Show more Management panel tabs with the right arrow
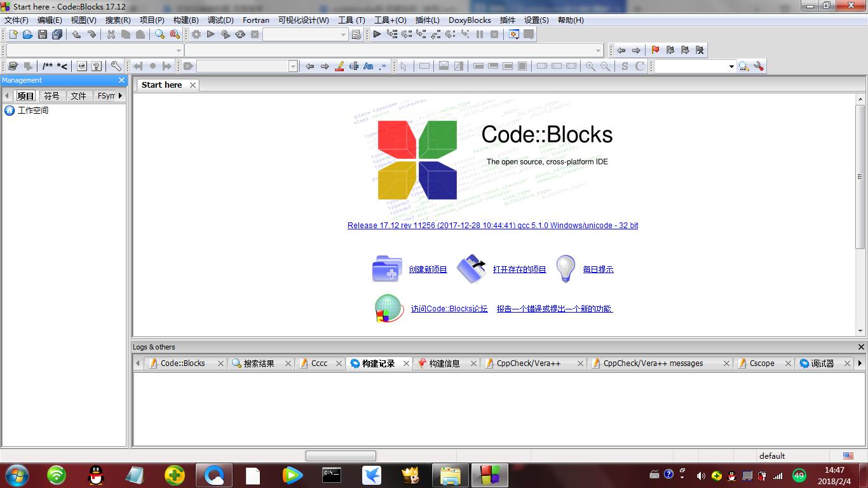Screen dimensions: 868x488 pyautogui.click(x=120, y=96)
